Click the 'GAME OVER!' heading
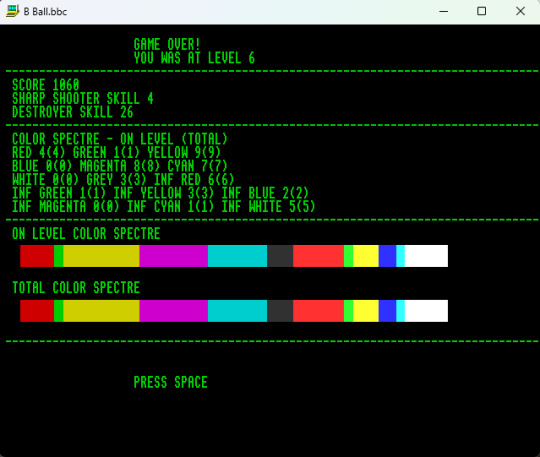Image resolution: width=540 pixels, height=457 pixels. coord(167,44)
